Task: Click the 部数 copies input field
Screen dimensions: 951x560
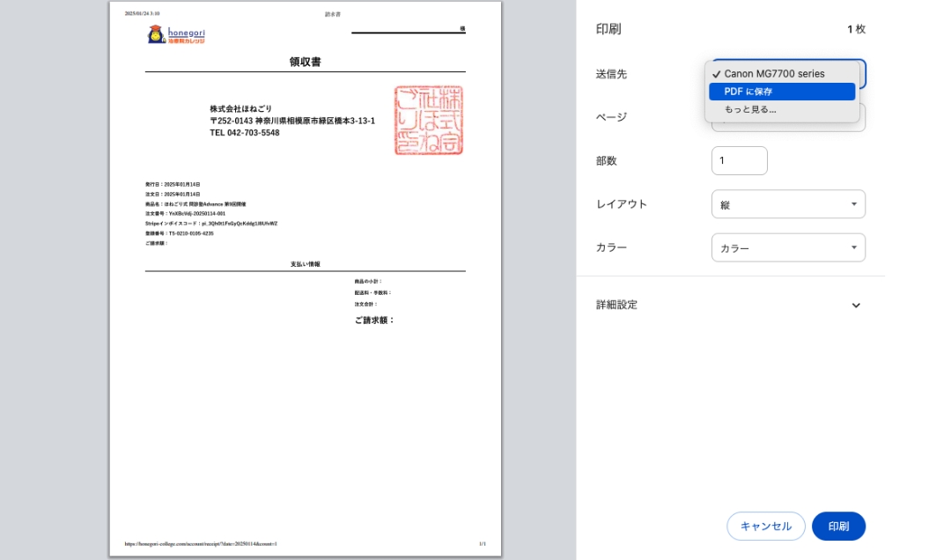Action: point(739,161)
